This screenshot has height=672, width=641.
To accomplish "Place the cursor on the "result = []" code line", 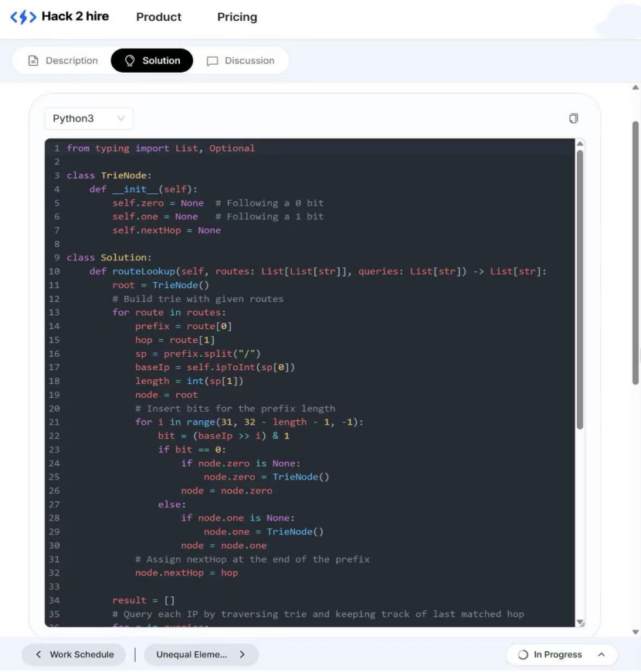I will click(143, 600).
